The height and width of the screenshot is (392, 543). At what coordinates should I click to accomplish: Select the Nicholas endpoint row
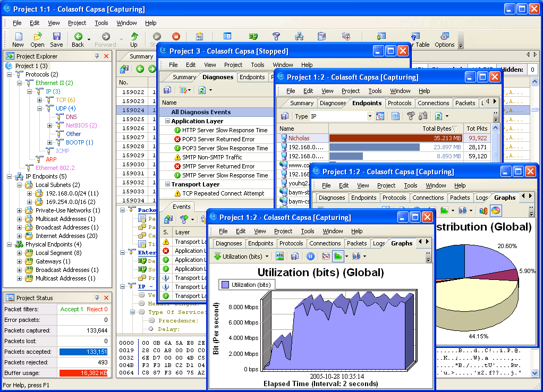coord(384,138)
